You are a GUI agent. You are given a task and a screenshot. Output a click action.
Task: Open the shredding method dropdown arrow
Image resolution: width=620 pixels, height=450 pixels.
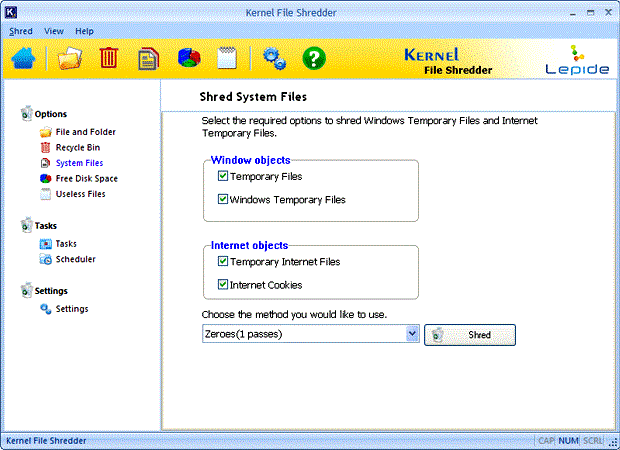412,334
